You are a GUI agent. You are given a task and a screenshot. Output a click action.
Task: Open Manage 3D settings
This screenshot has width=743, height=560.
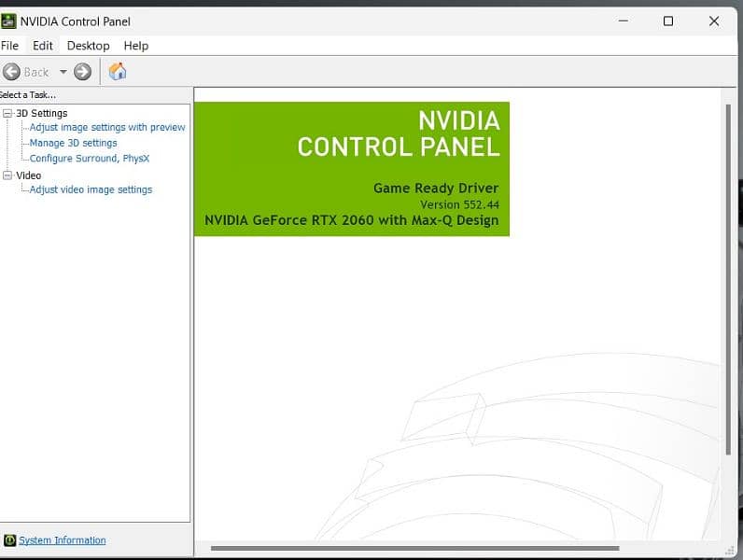point(73,143)
